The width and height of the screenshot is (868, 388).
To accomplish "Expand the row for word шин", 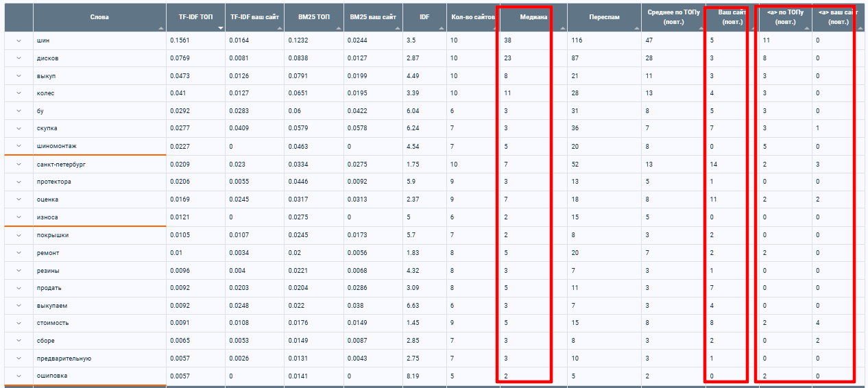I will (x=19, y=40).
